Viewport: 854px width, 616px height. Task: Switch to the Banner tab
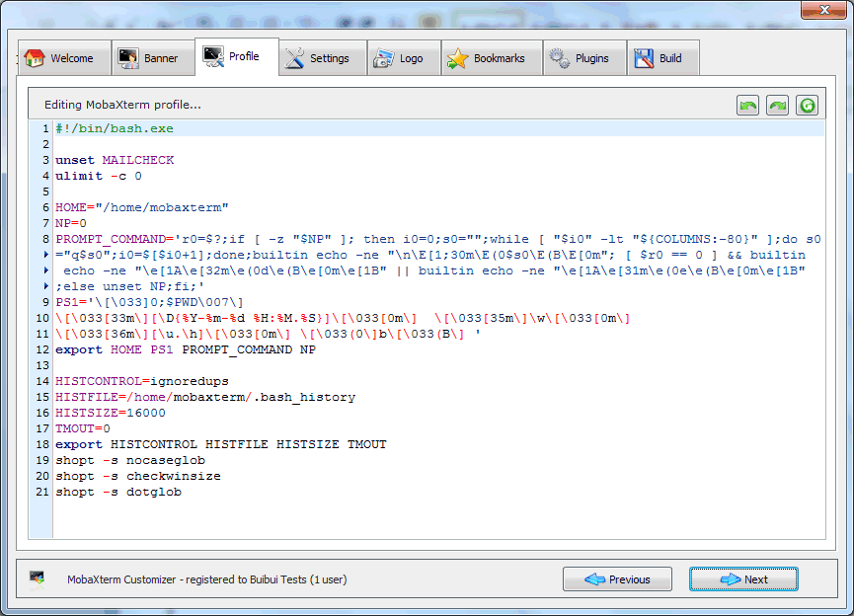[x=153, y=57]
